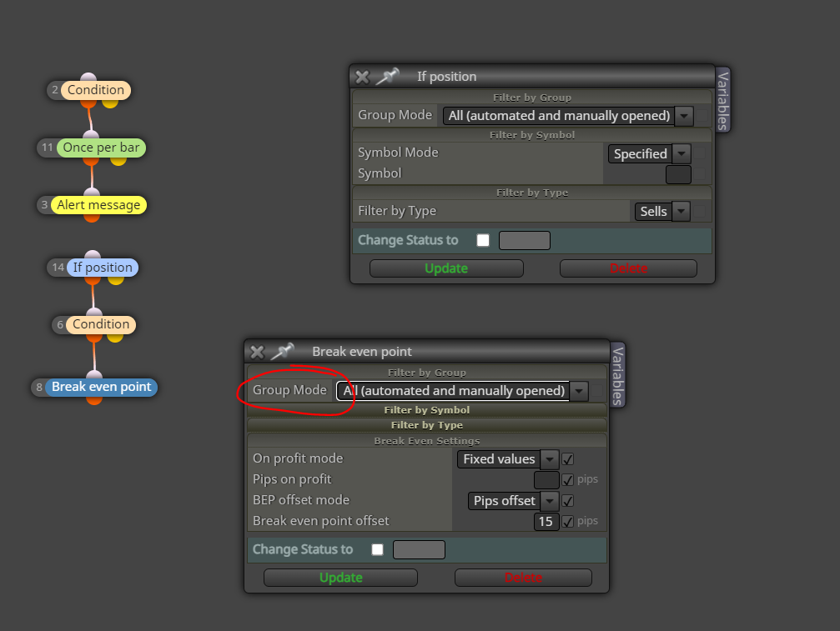Click block ID number 3 badge
840x631 pixels.
(44, 205)
